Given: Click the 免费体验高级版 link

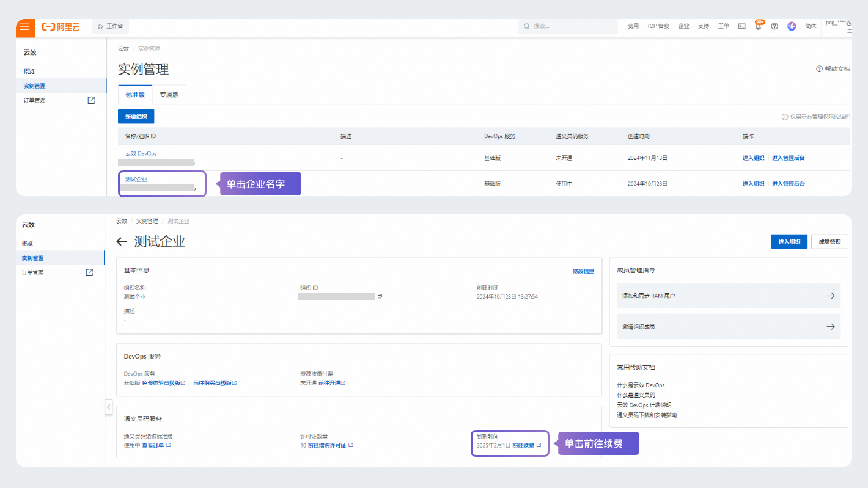Looking at the screenshot, I should (x=163, y=383).
